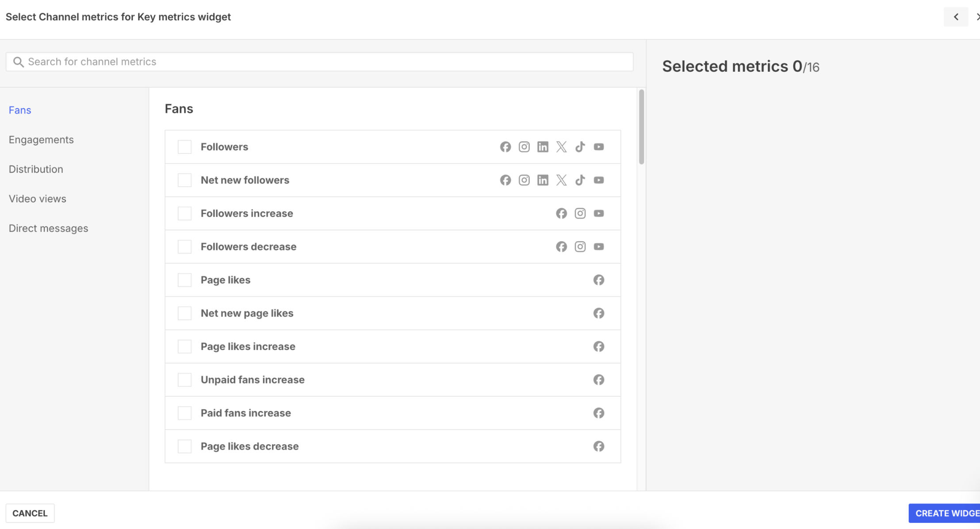
Task: Check the Followers metric checkbox
Action: (184, 146)
